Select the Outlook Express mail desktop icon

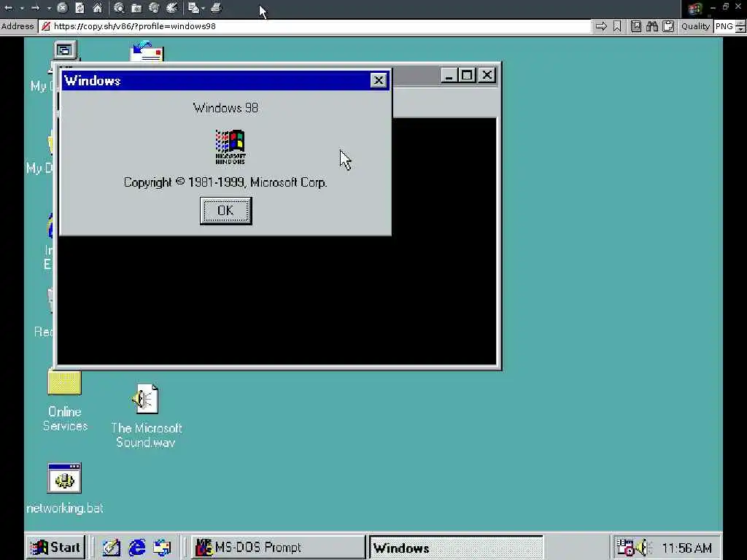click(x=147, y=51)
